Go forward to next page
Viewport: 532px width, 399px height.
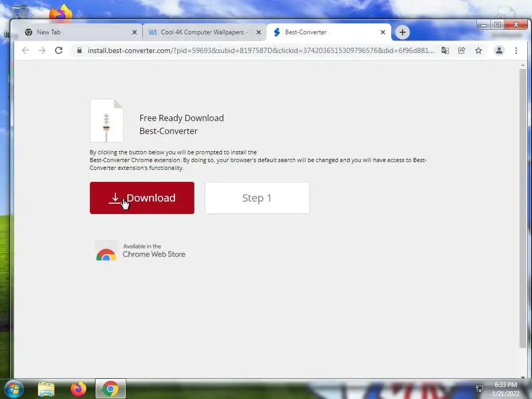(x=42, y=50)
